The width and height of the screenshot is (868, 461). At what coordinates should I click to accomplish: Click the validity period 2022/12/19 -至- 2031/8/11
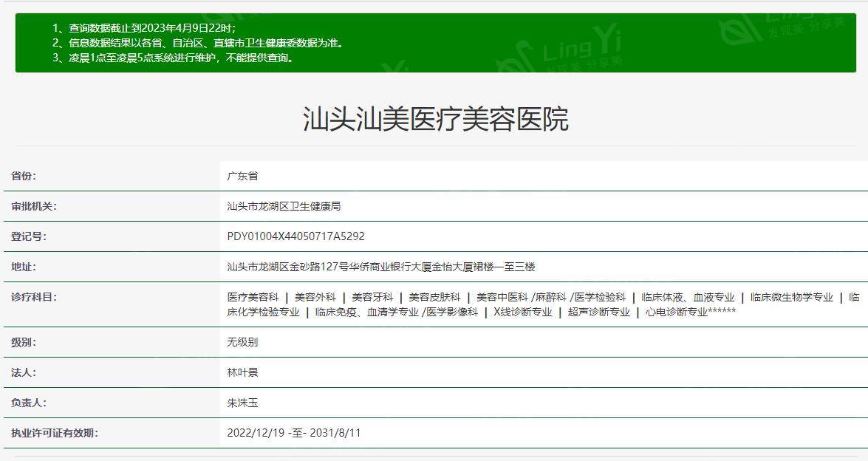pos(294,433)
